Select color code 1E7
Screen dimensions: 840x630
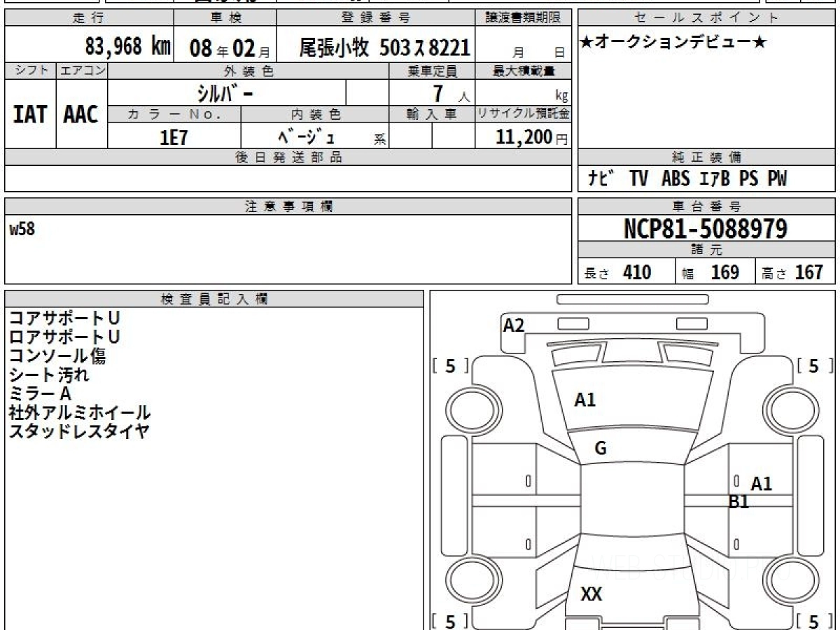[174, 136]
